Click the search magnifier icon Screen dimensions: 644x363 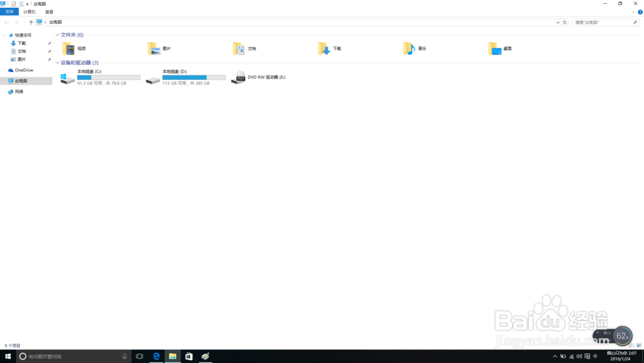[x=635, y=23]
